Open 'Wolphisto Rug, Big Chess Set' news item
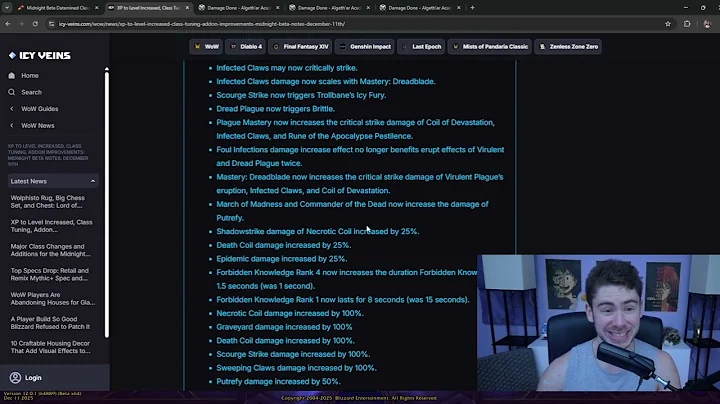The width and height of the screenshot is (720, 404). tap(48, 202)
